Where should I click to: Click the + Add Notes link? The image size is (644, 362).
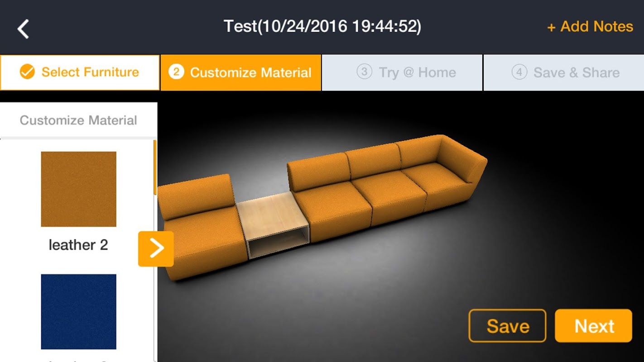[x=590, y=27]
